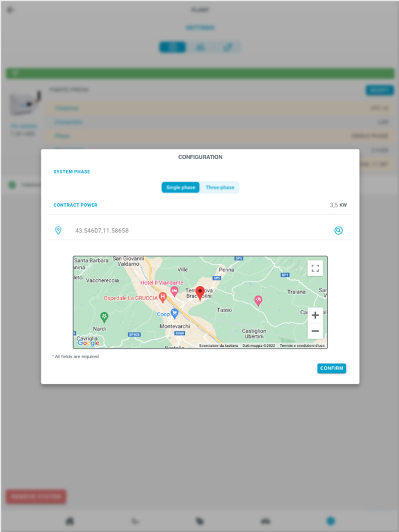Click the search icon next to the coordinates

click(x=338, y=230)
